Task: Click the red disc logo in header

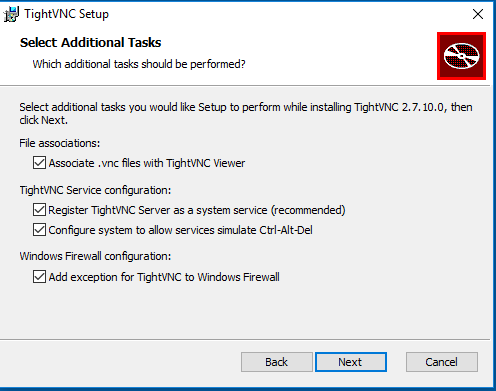Action: click(461, 56)
